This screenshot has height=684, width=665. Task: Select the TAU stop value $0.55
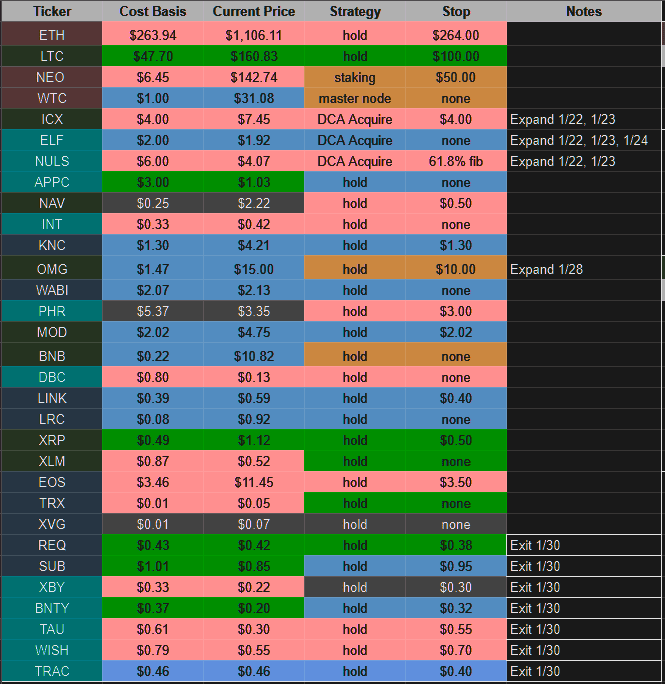tap(456, 629)
